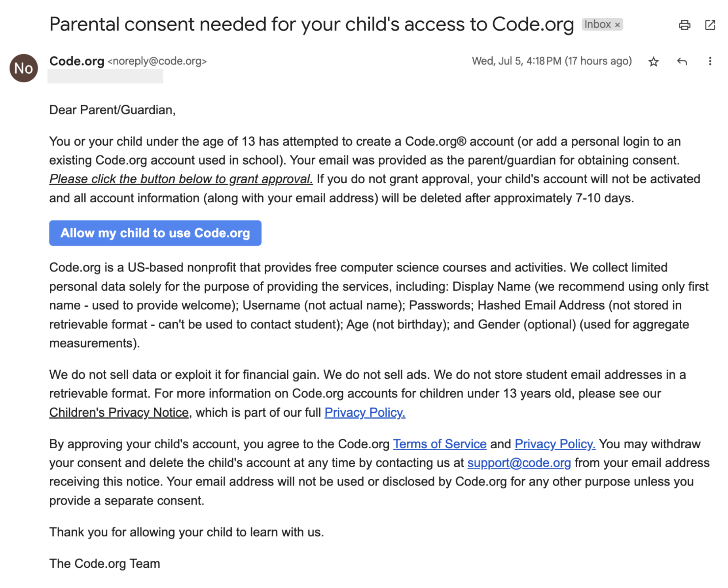
Task: Remove the Inbox label with x
Action: click(x=617, y=25)
